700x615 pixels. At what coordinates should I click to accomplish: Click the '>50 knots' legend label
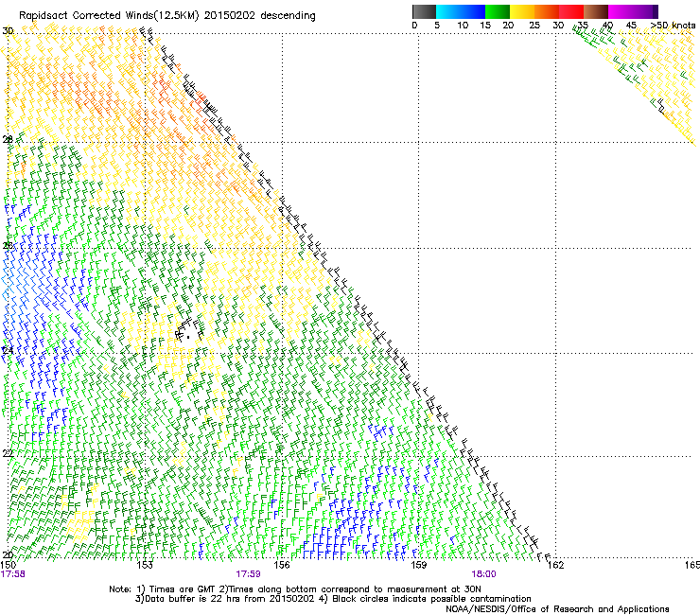point(673,26)
